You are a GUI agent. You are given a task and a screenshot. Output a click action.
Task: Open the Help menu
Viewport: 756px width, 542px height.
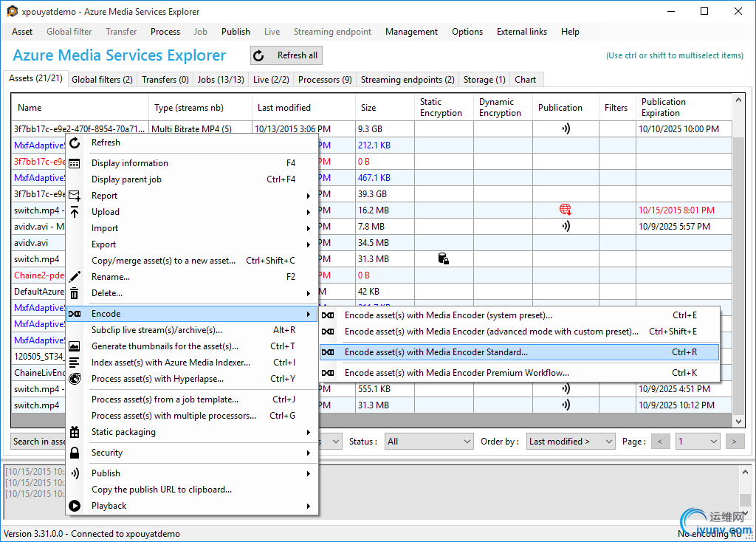(570, 32)
